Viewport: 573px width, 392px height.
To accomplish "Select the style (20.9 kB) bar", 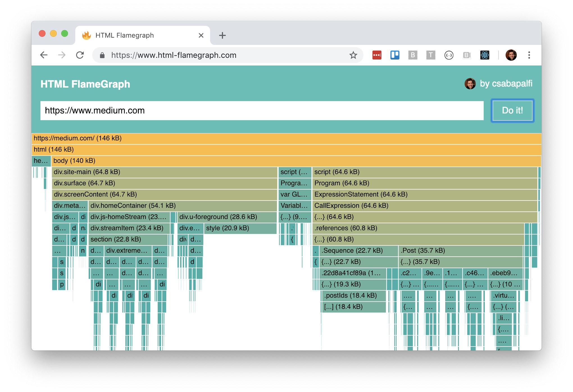I will coord(240,228).
